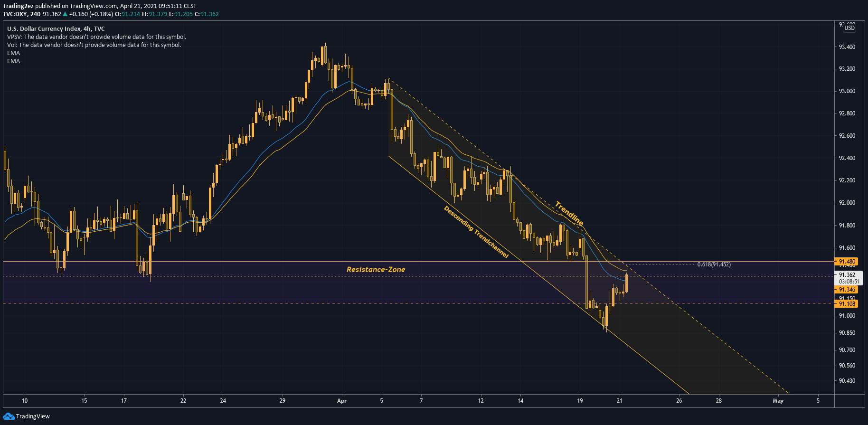Click the Trading2ez publisher name
868x425 pixels.
coord(18,6)
